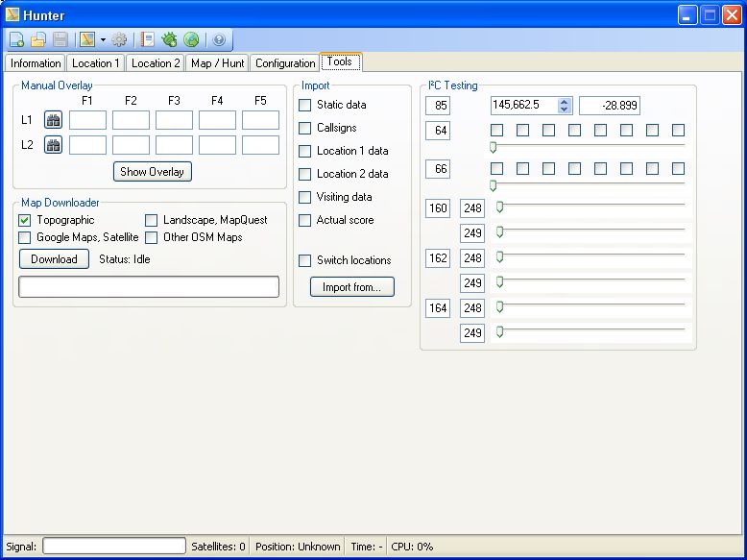Click the L1 binoculars search icon

(54, 120)
